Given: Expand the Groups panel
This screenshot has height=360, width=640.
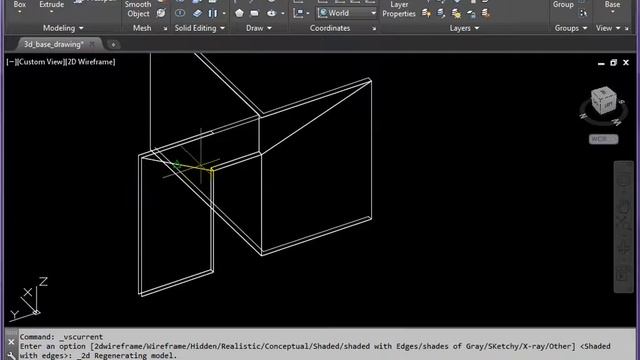Looking at the screenshot, I should 571,28.
